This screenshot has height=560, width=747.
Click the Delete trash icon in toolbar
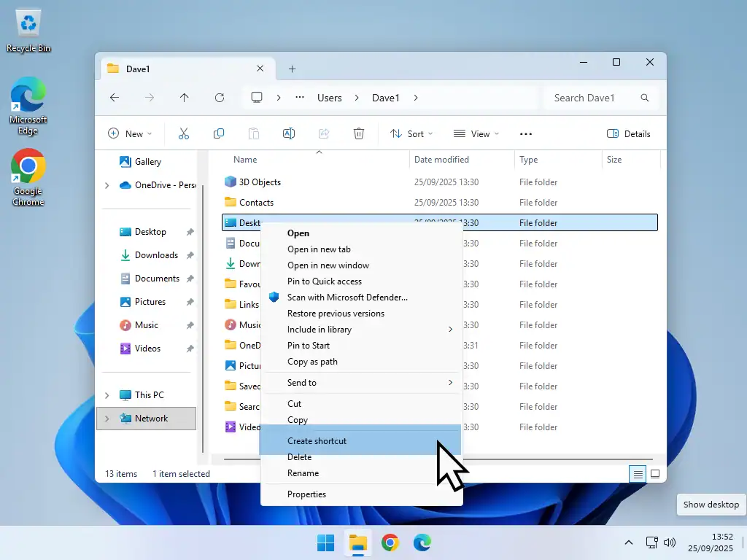pyautogui.click(x=359, y=134)
